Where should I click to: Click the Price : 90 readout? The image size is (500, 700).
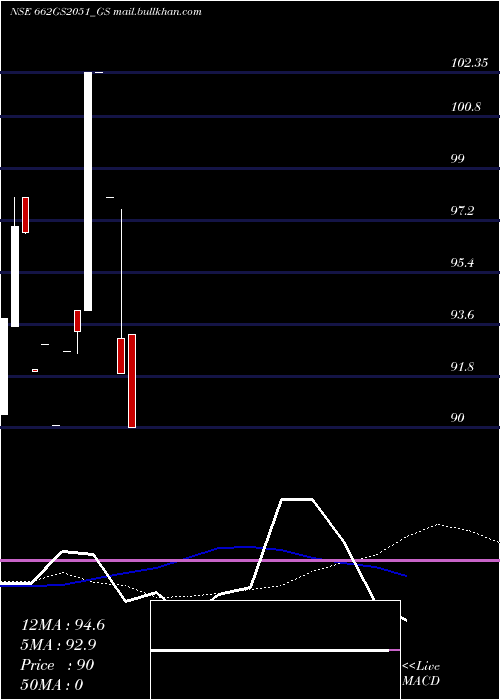[57, 665]
